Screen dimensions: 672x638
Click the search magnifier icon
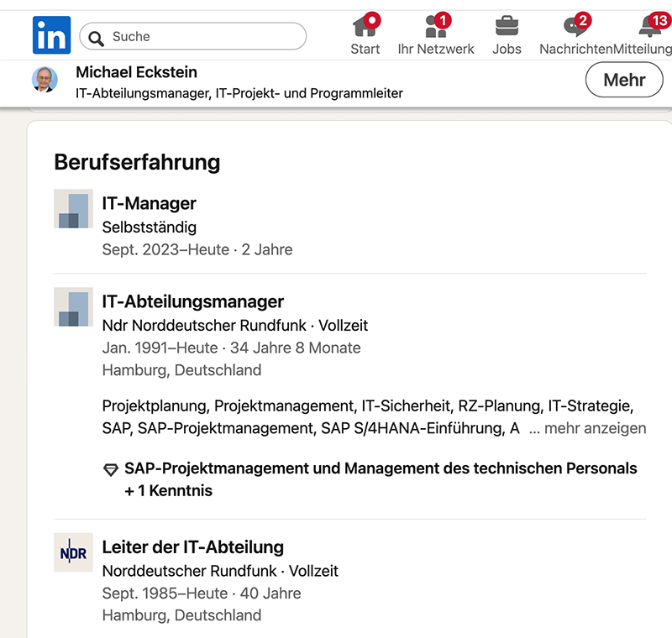[96, 39]
